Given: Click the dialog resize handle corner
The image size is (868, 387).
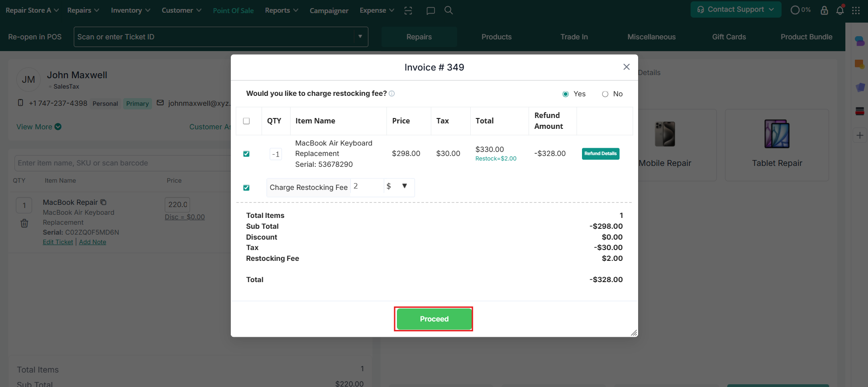Looking at the screenshot, I should pos(634,333).
